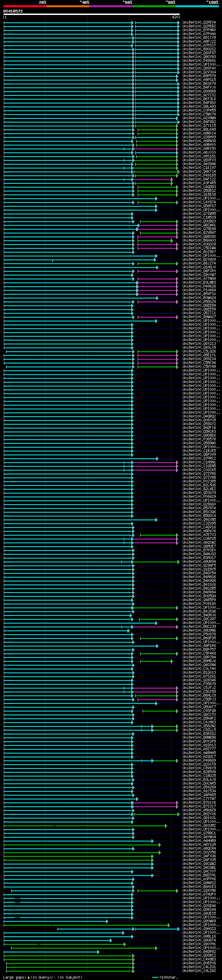
Task: Click the green alignment bar for Q4XUM2
Action: pyautogui.click(x=85, y=826)
